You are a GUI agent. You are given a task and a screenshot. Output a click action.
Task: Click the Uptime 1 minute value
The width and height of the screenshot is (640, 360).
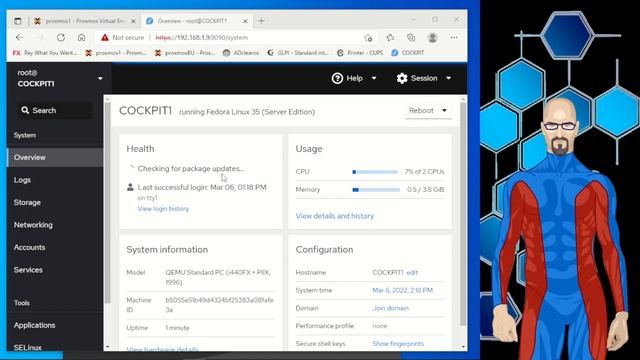point(177,328)
